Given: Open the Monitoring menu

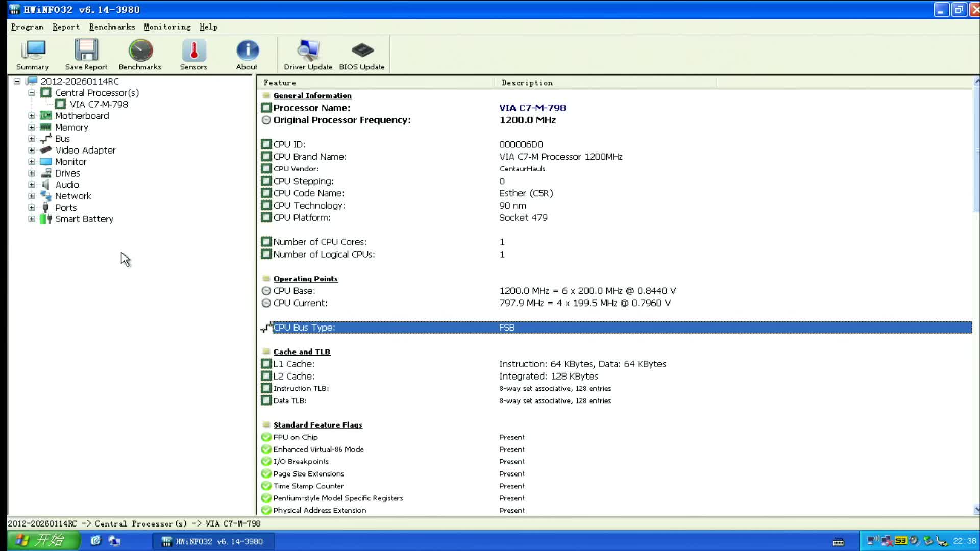Looking at the screenshot, I should [x=167, y=27].
